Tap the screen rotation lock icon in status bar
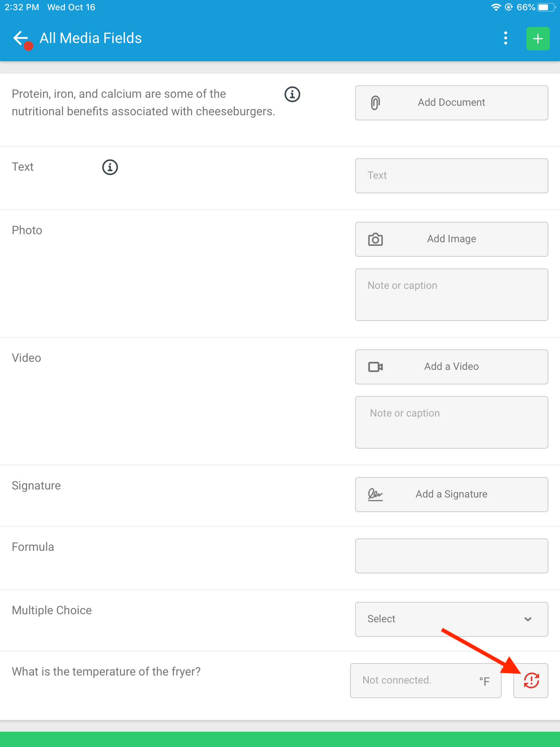 (509, 7)
